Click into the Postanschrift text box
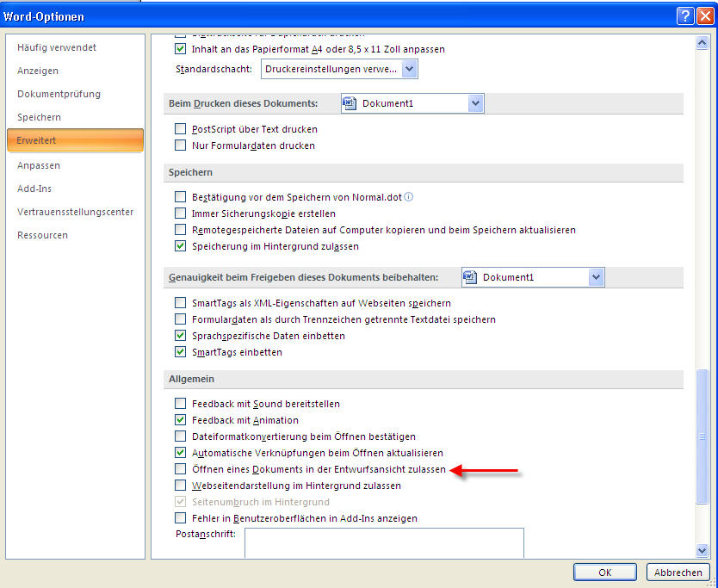718x588 pixels. (384, 543)
